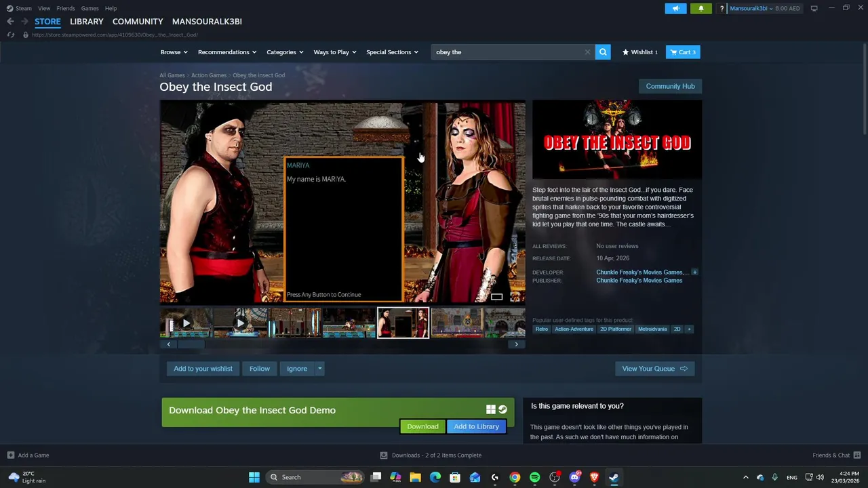Open the Ignore options dropdown arrow
The image size is (868, 488).
319,369
